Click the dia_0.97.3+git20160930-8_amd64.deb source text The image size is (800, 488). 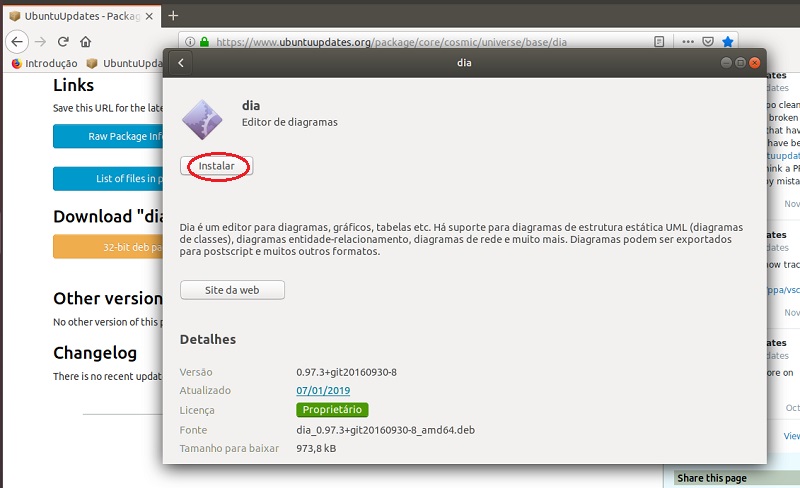[385, 430]
